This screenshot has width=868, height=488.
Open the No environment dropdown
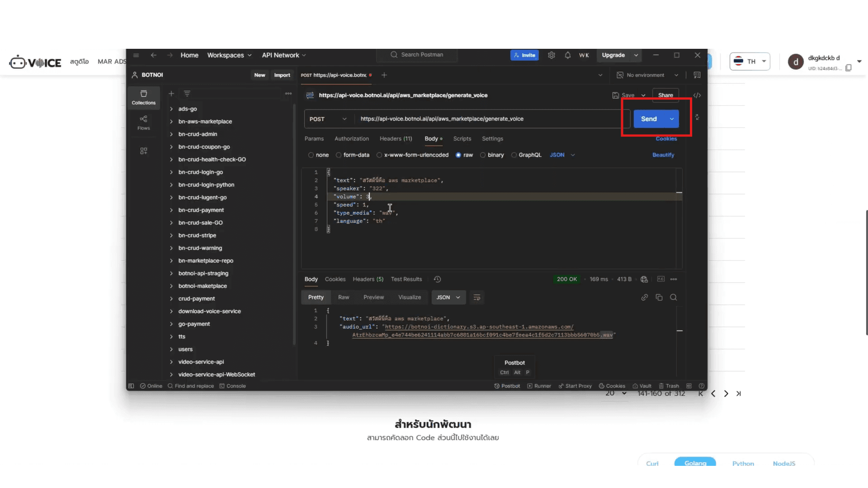pos(647,75)
